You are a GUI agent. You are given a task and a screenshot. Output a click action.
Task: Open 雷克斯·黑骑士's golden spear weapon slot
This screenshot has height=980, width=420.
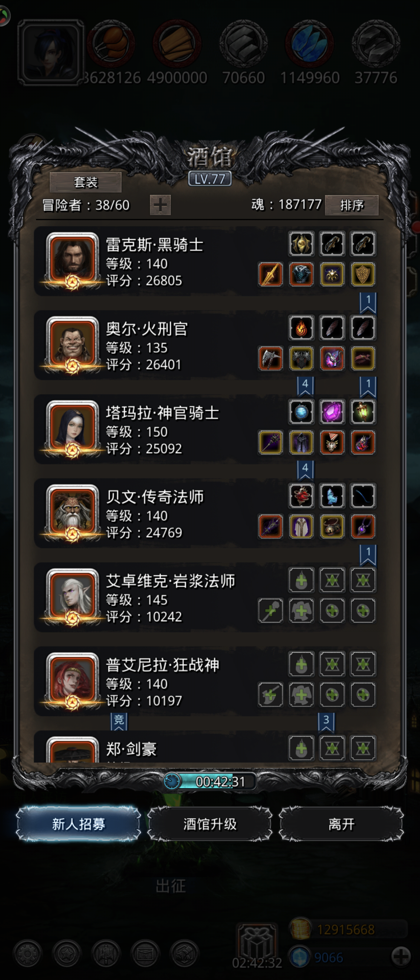(270, 274)
